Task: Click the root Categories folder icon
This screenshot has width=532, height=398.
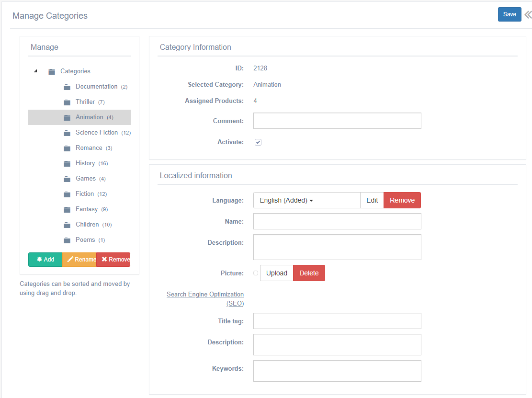Action: coord(52,72)
